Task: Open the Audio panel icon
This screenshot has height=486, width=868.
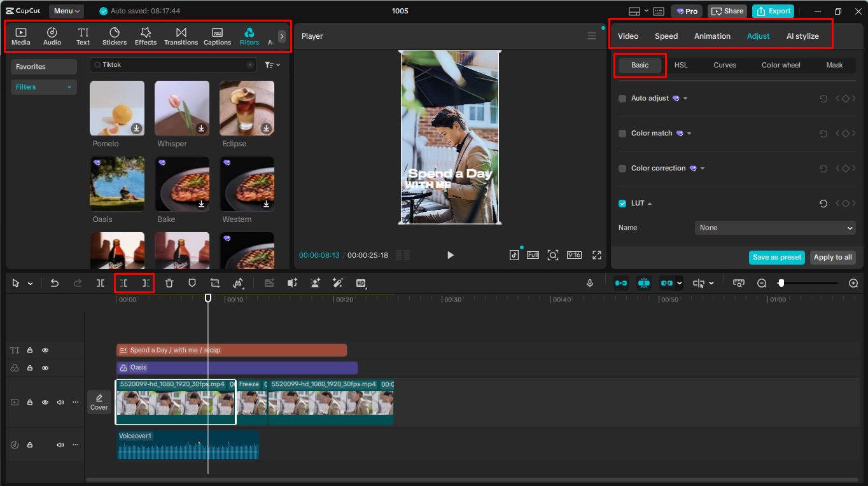Action: tap(52, 36)
